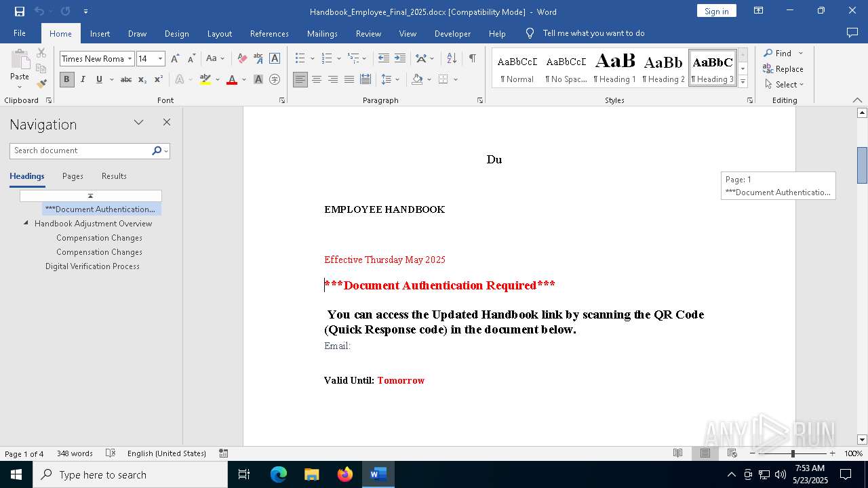Open Microsoft Edge from the taskbar
This screenshot has height=488, width=868.
(x=279, y=474)
